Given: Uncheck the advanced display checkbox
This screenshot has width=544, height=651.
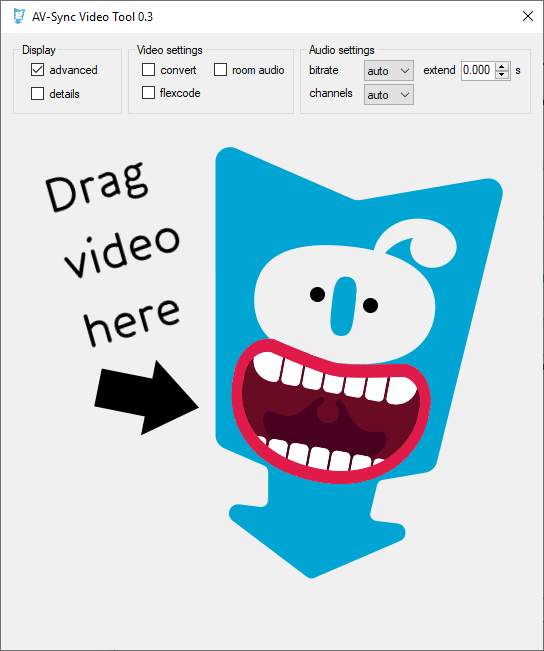Looking at the screenshot, I should 37,70.
